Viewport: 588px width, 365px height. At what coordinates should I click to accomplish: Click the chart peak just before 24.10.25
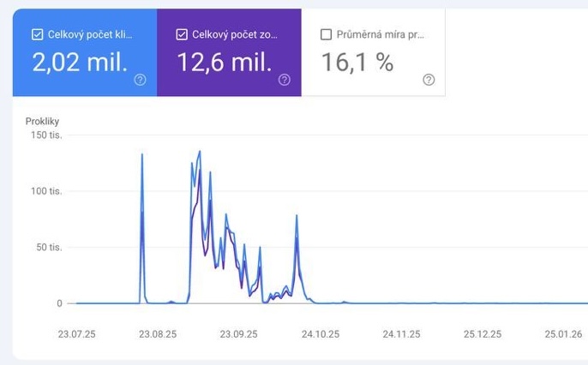tap(297, 215)
